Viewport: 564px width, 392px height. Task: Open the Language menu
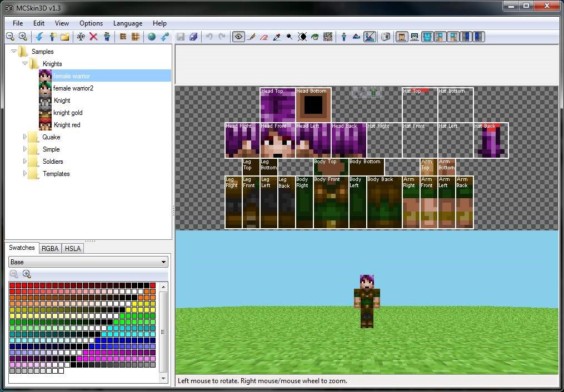[x=127, y=23]
